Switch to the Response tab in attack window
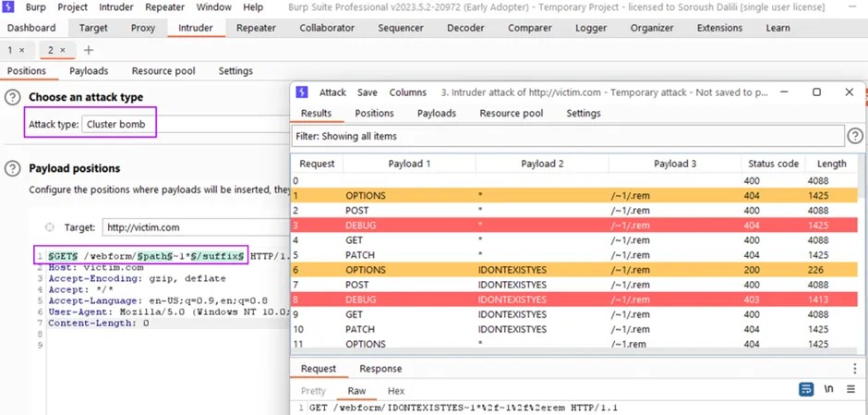Viewport: 868px width, 415px height. 380,369
